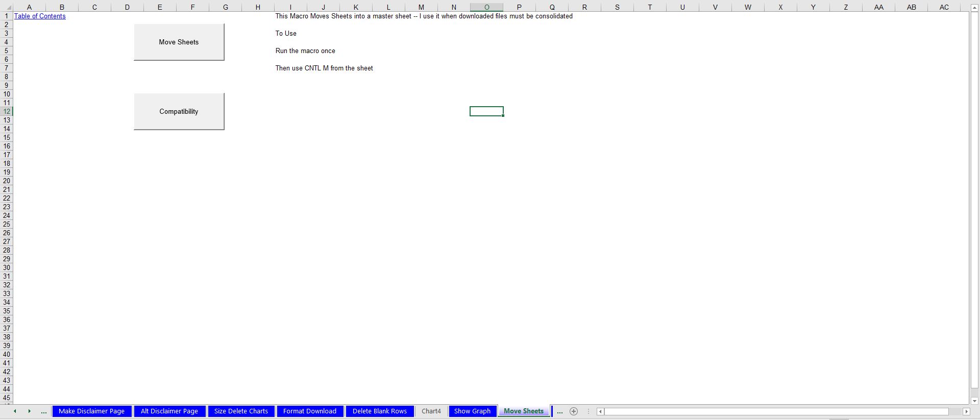
Task: Click the selected cell O12
Action: [x=486, y=111]
